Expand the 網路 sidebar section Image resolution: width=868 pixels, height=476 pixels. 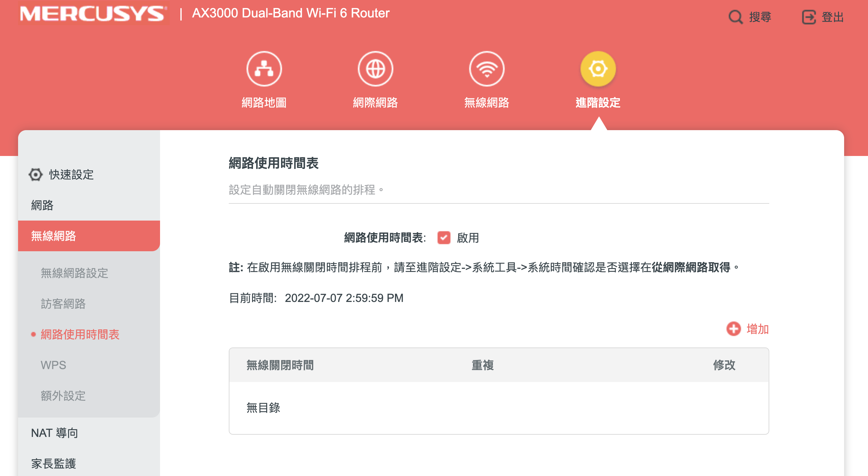(x=43, y=205)
